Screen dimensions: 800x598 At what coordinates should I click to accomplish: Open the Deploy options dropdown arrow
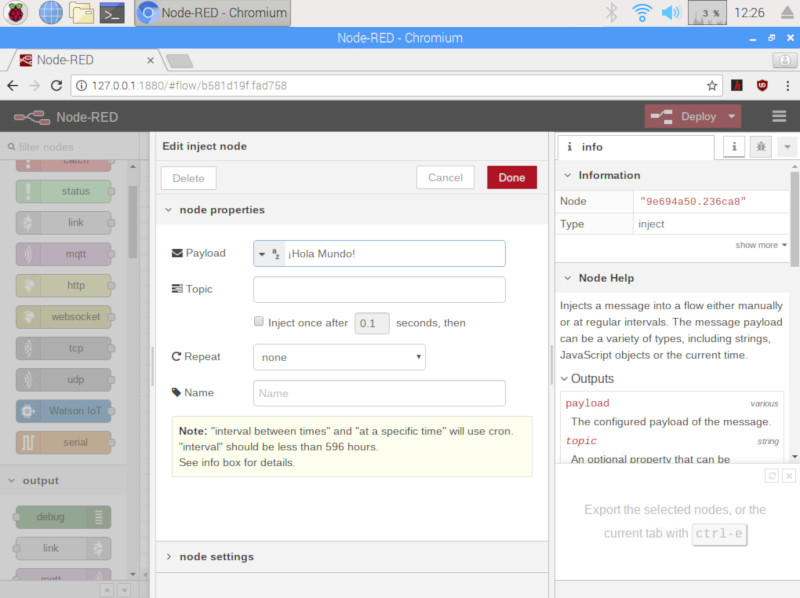tap(732, 116)
